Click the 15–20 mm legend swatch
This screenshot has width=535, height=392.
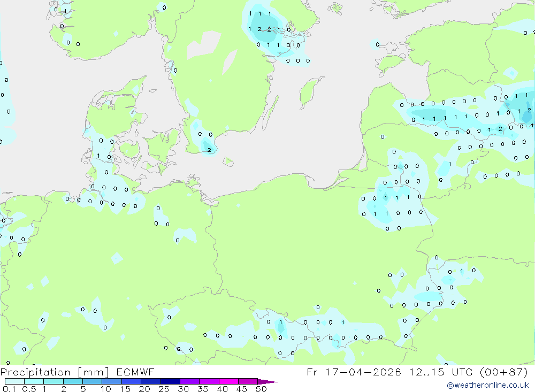132,381
